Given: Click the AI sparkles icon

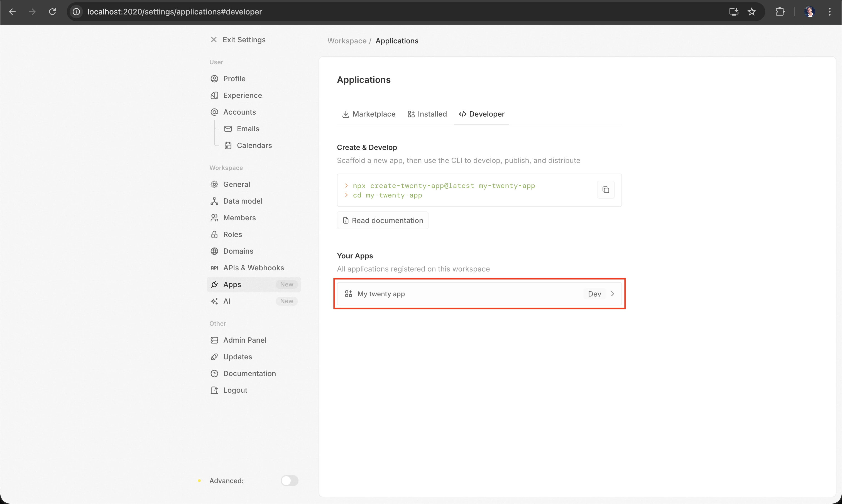Looking at the screenshot, I should coord(214,301).
